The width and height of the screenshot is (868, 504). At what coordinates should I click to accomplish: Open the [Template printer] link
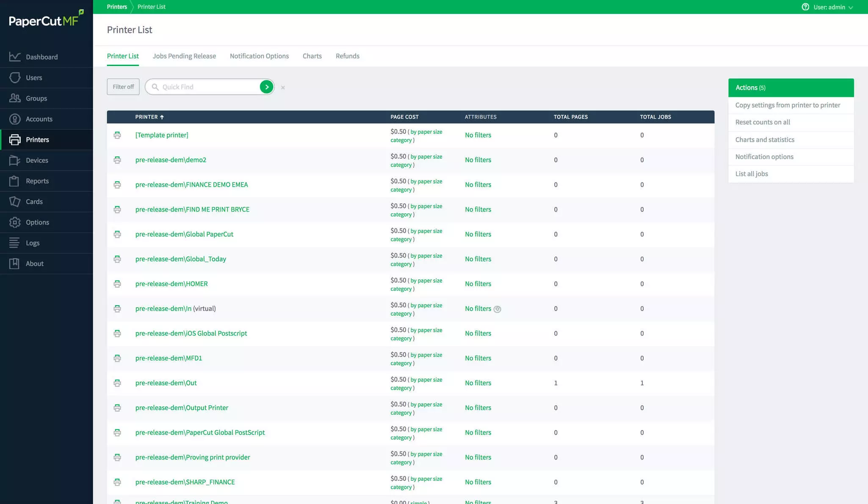coord(162,135)
